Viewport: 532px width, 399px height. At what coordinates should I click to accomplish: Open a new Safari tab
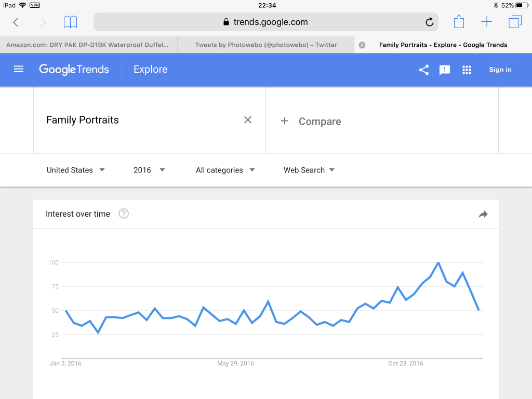coord(486,22)
